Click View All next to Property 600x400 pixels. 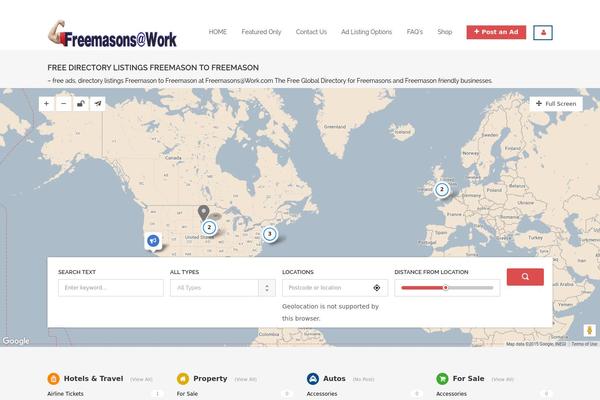(x=246, y=379)
